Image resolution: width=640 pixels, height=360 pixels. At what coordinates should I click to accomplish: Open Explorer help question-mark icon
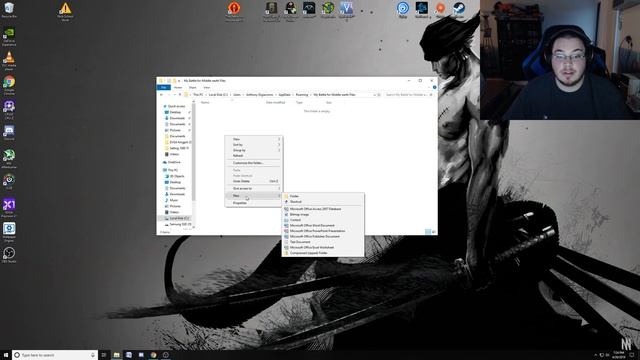(434, 87)
